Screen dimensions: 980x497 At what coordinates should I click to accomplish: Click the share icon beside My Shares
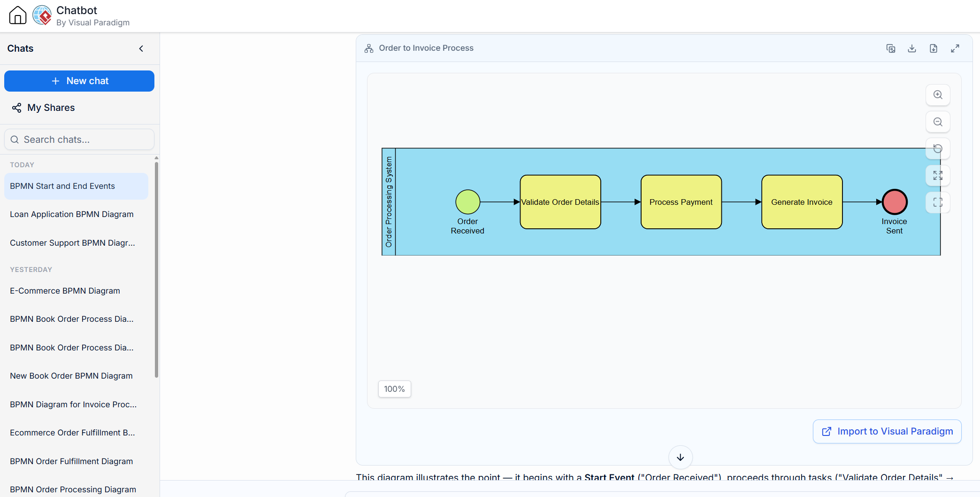click(16, 108)
